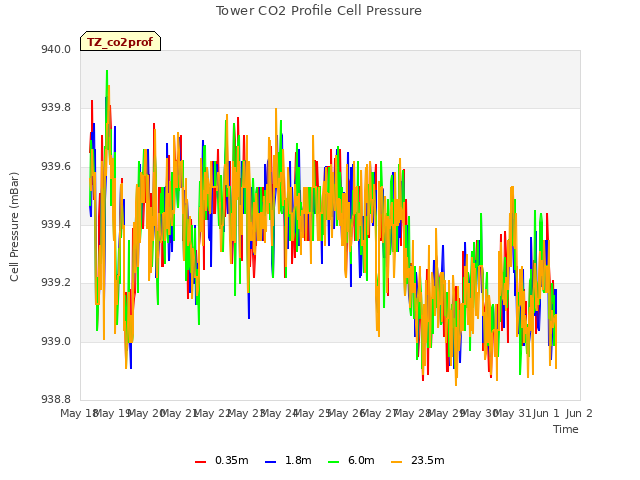Click the orange 23.5m legend swatch
The height and width of the screenshot is (480, 640).
pos(396,462)
